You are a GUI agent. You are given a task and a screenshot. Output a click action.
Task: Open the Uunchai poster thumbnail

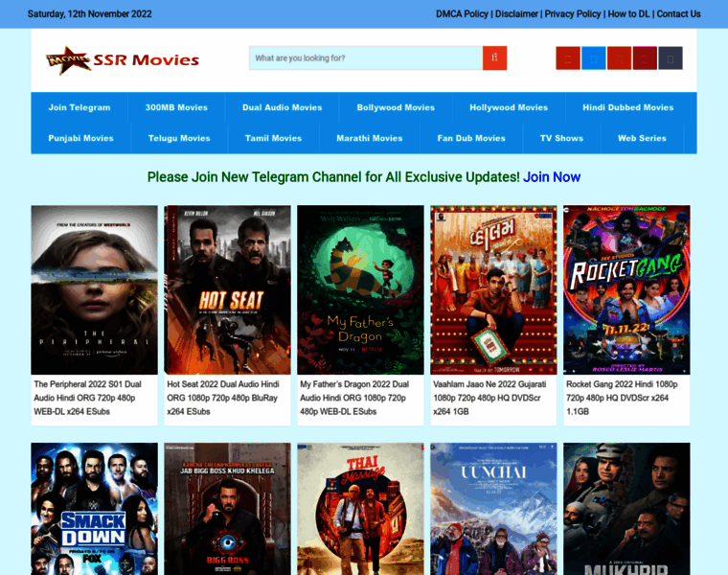point(493,509)
